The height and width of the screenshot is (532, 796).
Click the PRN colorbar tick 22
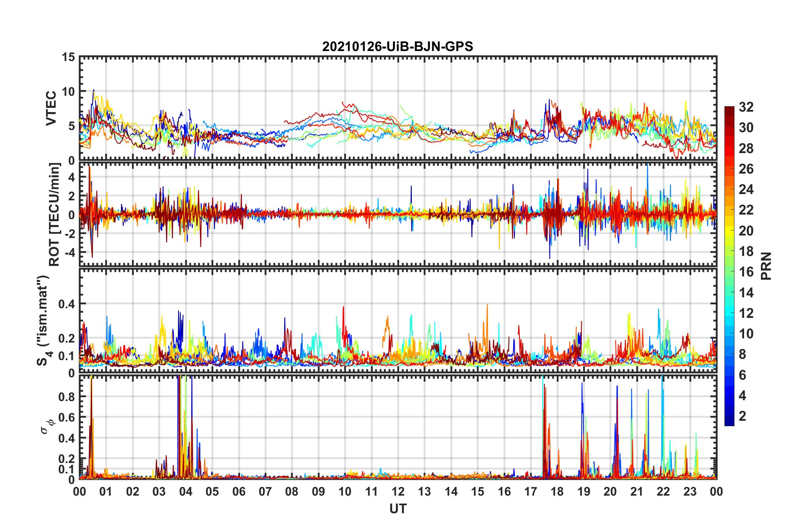[x=746, y=210]
